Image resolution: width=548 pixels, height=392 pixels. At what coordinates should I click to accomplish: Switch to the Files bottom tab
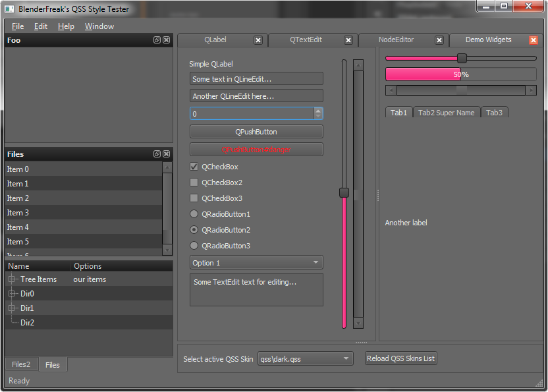53,365
